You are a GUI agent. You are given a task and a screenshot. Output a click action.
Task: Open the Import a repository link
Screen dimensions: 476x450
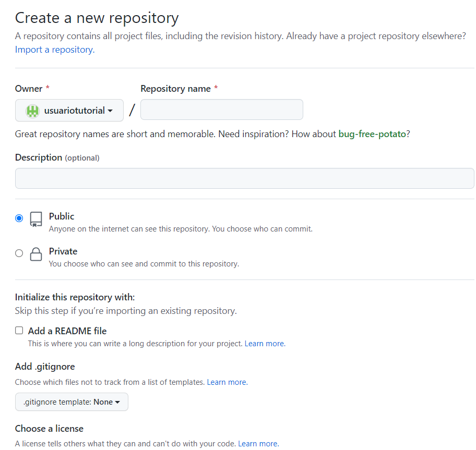point(55,50)
